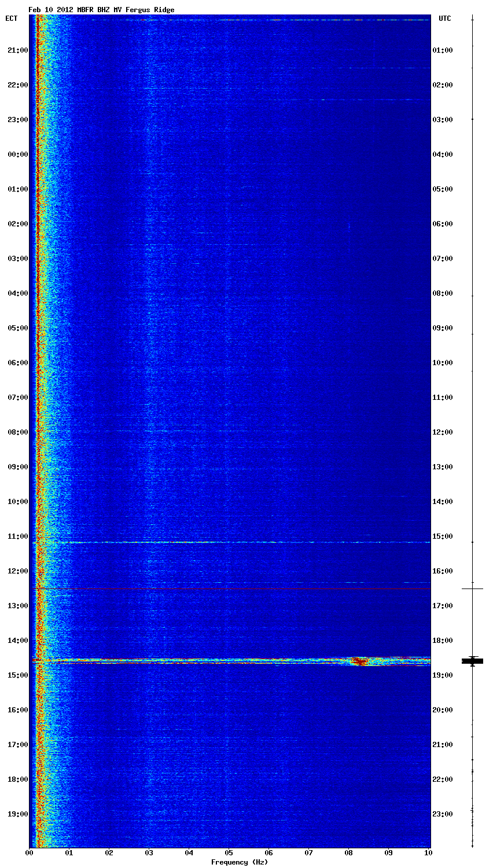Click '17:00' on the left ECT axis
The height and width of the screenshot is (868, 493).
(17, 745)
